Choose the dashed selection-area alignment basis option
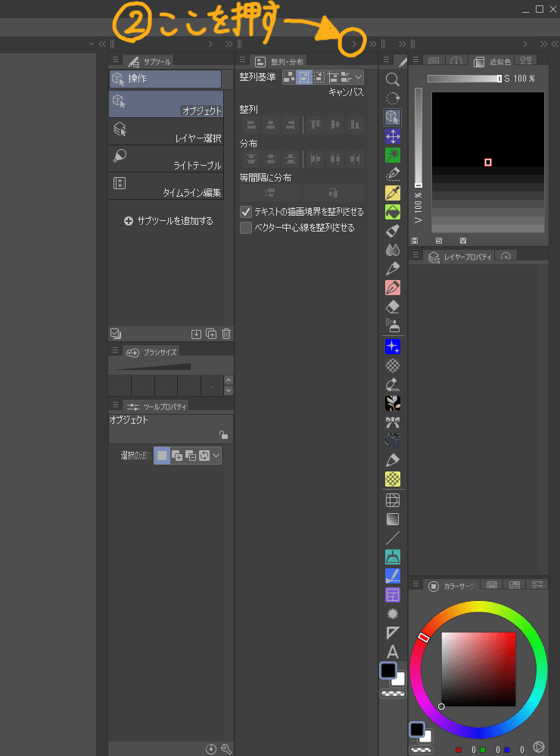 (x=319, y=77)
